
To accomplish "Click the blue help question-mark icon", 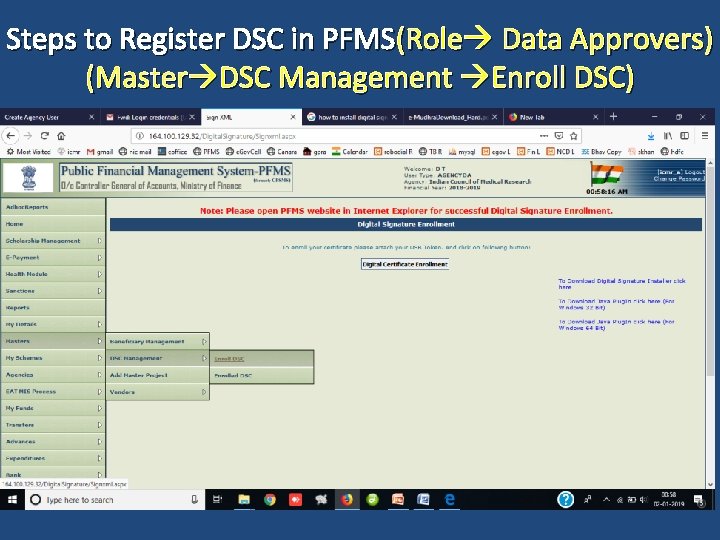I will click(565, 500).
